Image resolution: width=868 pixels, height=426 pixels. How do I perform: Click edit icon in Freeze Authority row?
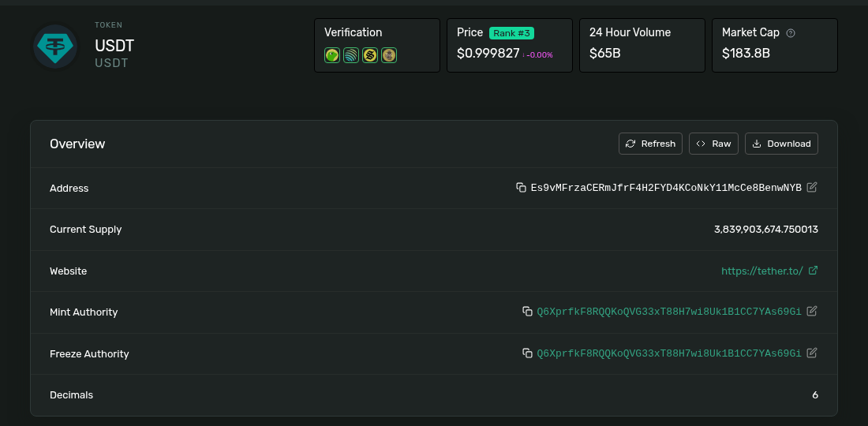click(812, 353)
